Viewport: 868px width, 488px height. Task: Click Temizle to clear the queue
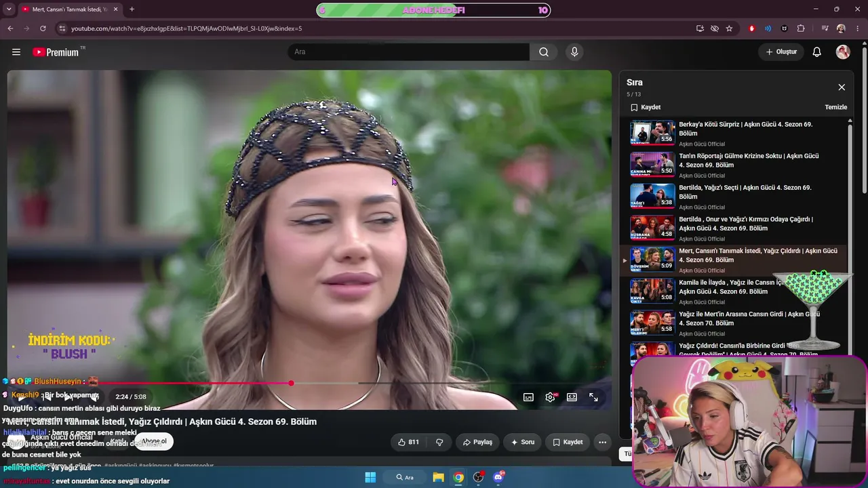tap(835, 107)
